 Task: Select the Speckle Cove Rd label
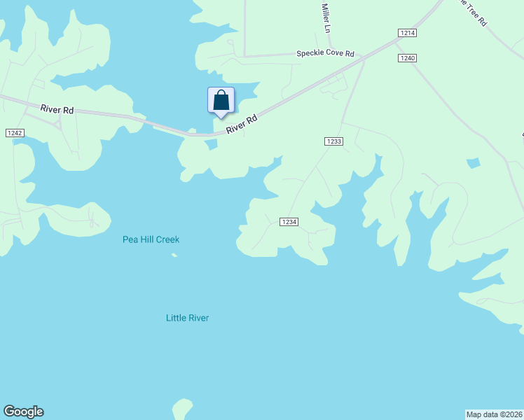[325, 53]
